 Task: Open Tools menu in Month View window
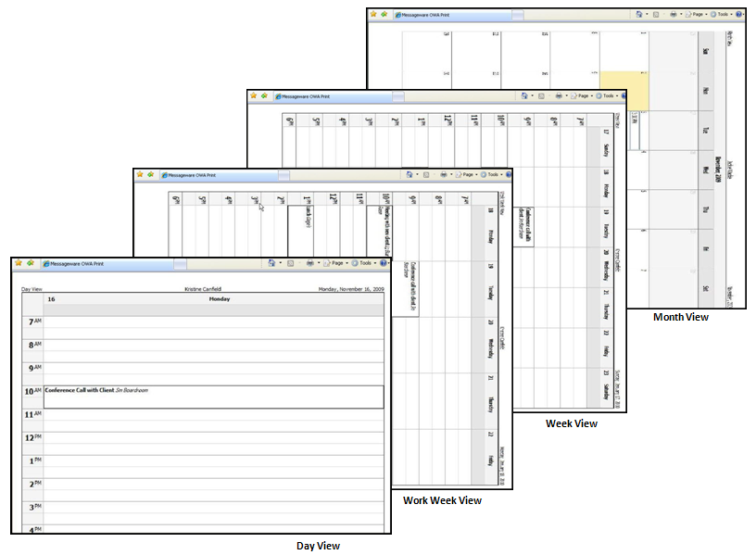pos(722,15)
